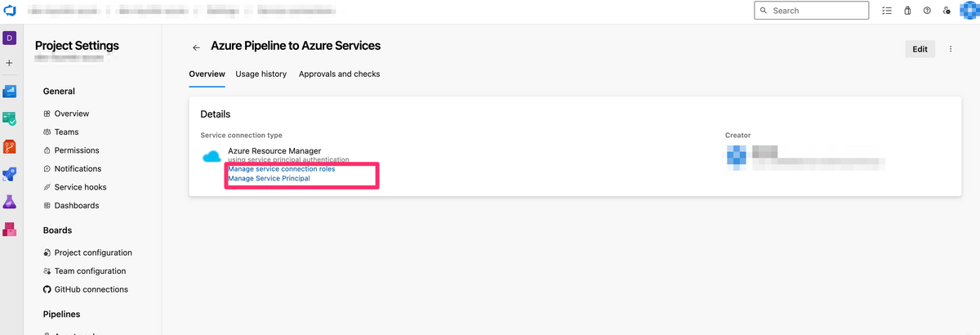This screenshot has height=335, width=980.
Task: Open the Manage Service Principal link
Action: [269, 178]
